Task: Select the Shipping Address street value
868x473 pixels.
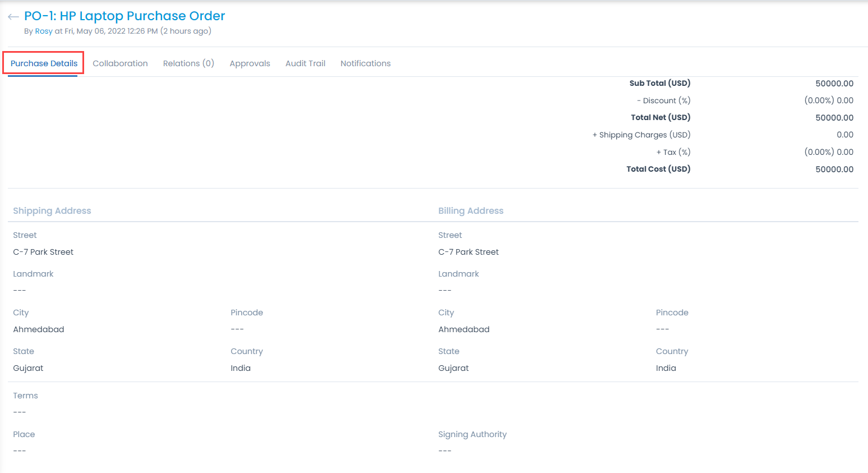Action: tap(43, 251)
